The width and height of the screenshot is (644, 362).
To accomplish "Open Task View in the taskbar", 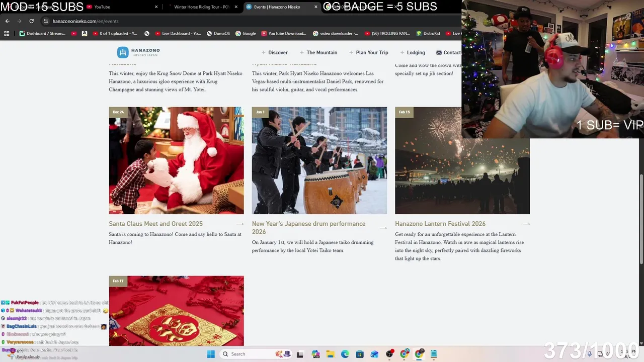I will click(300, 354).
